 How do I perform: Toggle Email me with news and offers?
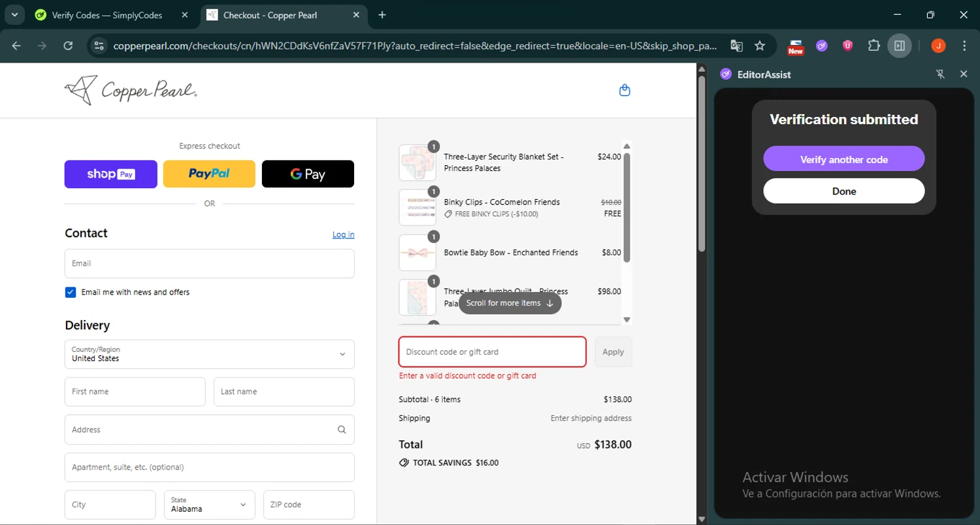pyautogui.click(x=71, y=292)
